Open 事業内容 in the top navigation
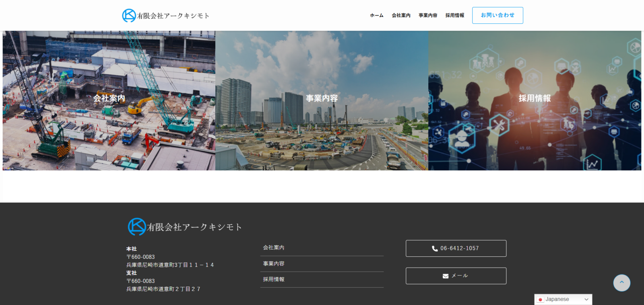 coord(428,16)
